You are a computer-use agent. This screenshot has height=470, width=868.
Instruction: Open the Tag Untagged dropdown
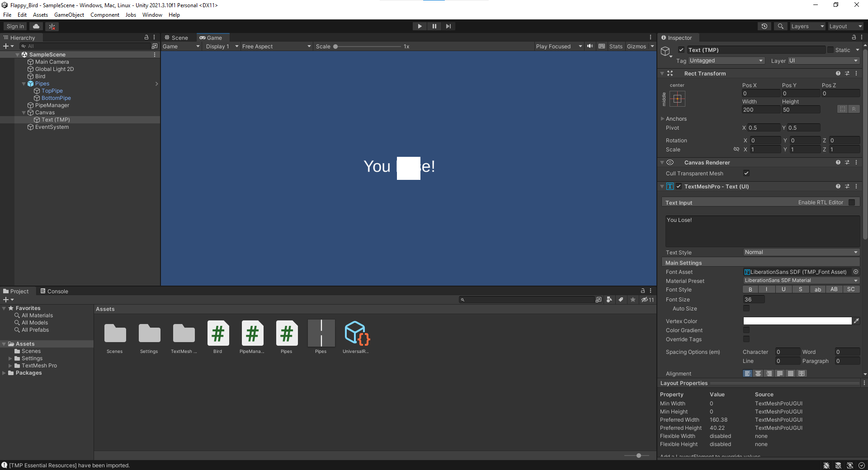(x=726, y=61)
